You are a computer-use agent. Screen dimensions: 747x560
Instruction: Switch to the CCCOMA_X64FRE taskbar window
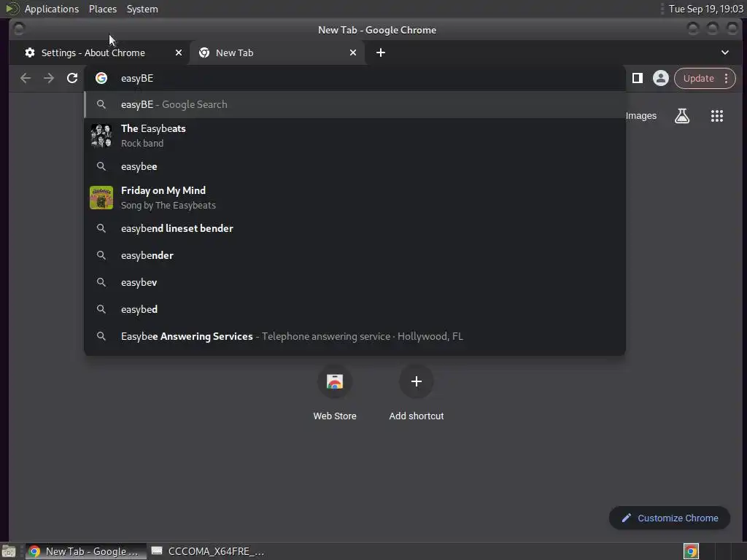[x=208, y=551]
